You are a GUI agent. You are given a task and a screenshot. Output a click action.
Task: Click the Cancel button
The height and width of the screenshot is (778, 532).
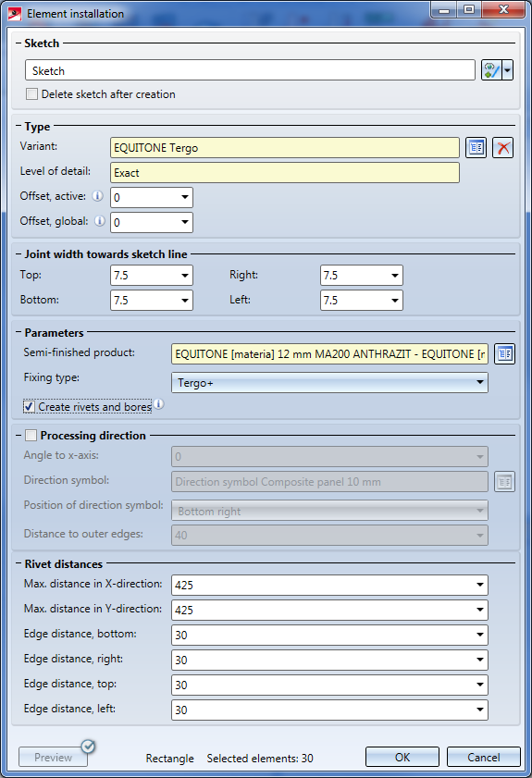click(483, 757)
